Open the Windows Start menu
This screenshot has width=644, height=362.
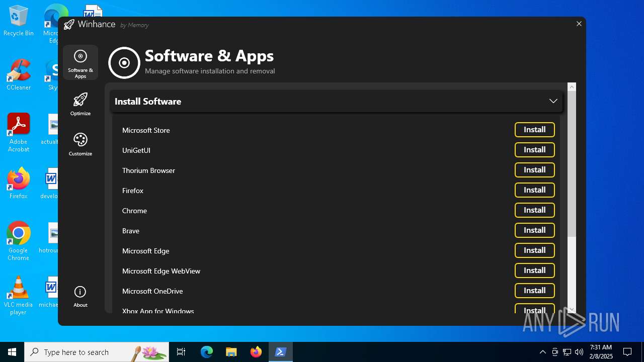point(12,352)
